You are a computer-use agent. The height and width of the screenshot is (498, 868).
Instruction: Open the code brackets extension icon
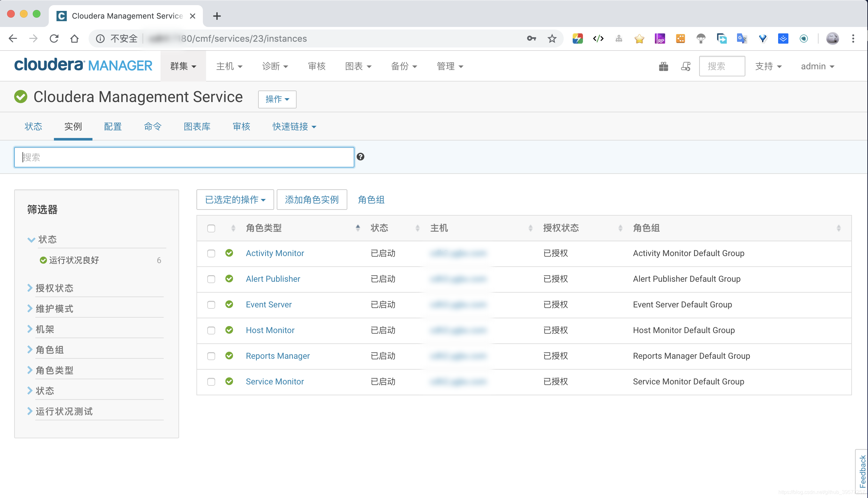point(598,39)
